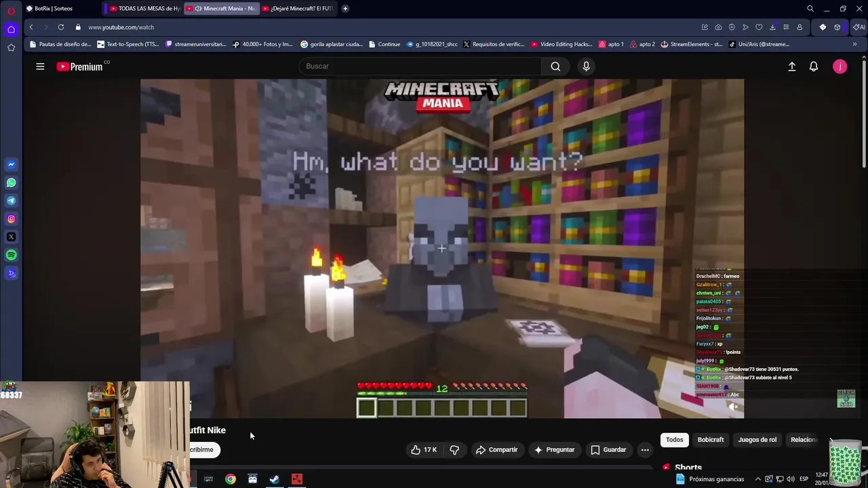Show hidden system tray icons chevron
The height and width of the screenshot is (488, 868).
click(758, 479)
